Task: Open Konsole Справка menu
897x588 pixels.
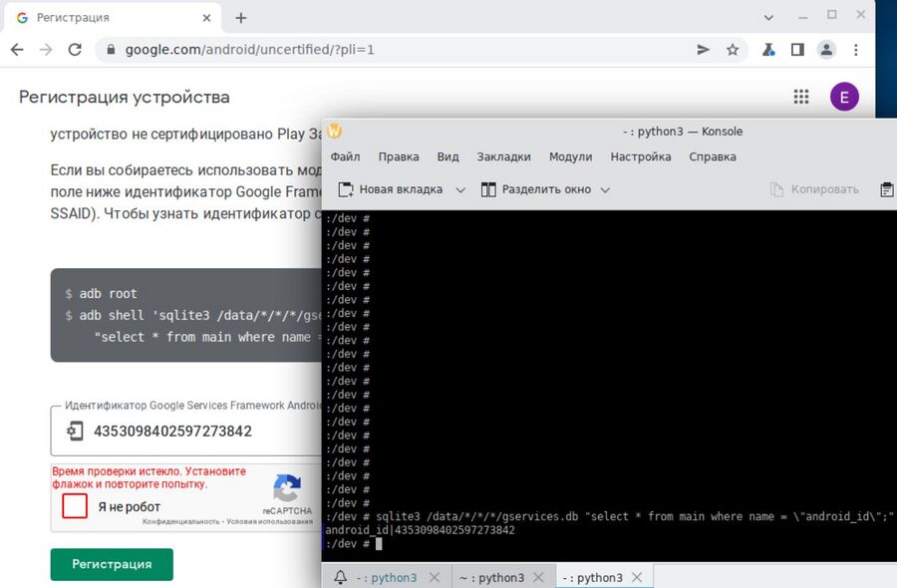Action: coord(713,156)
